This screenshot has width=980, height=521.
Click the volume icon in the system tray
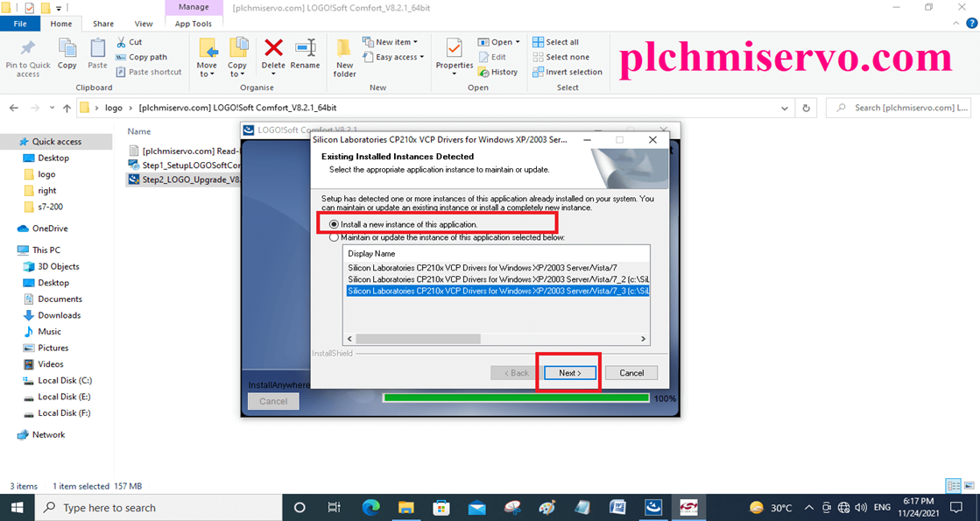[861, 507]
